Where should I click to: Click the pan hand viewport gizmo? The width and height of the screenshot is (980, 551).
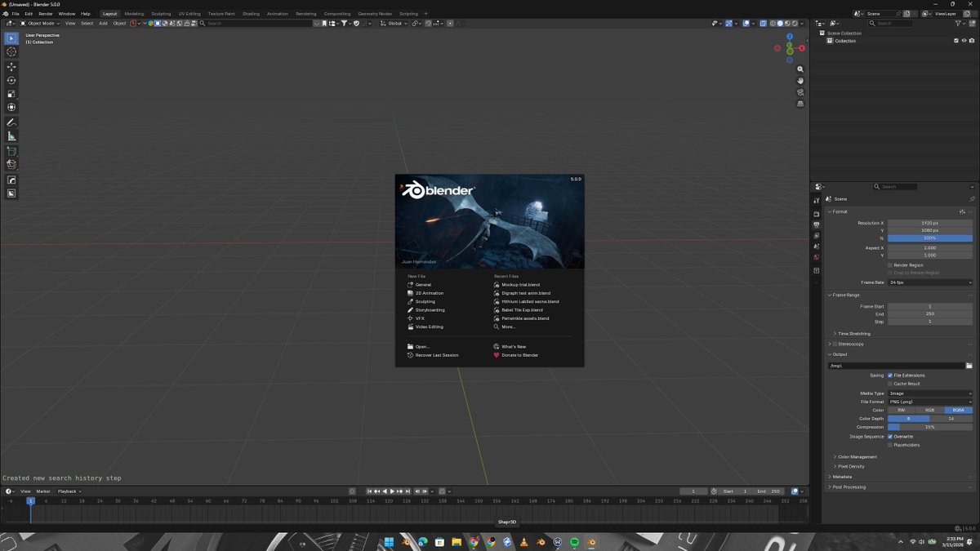click(x=800, y=81)
